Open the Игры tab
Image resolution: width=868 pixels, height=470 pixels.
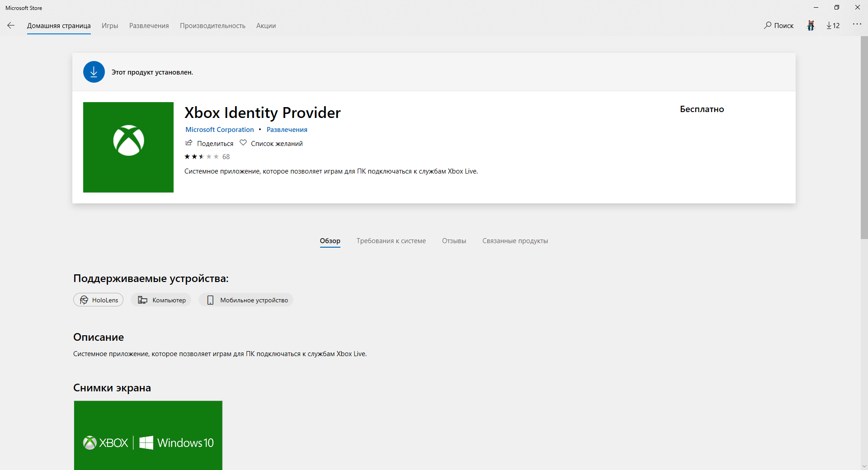coord(110,26)
